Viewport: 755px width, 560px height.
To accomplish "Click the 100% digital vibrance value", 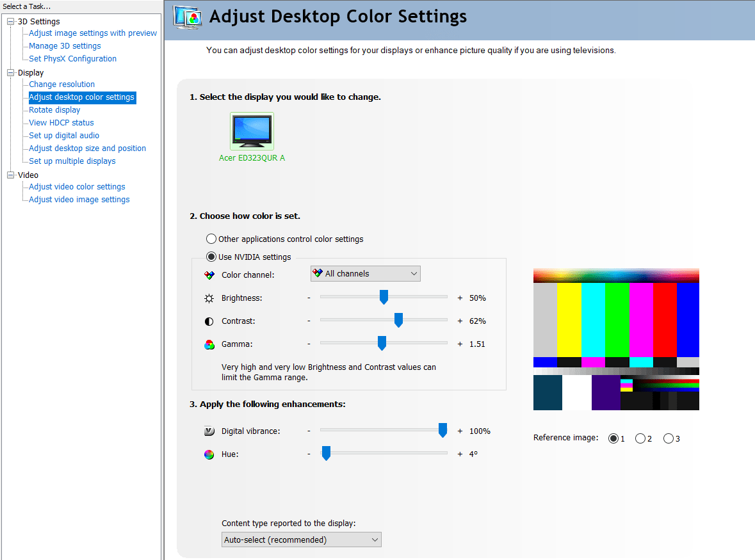I will (x=480, y=431).
